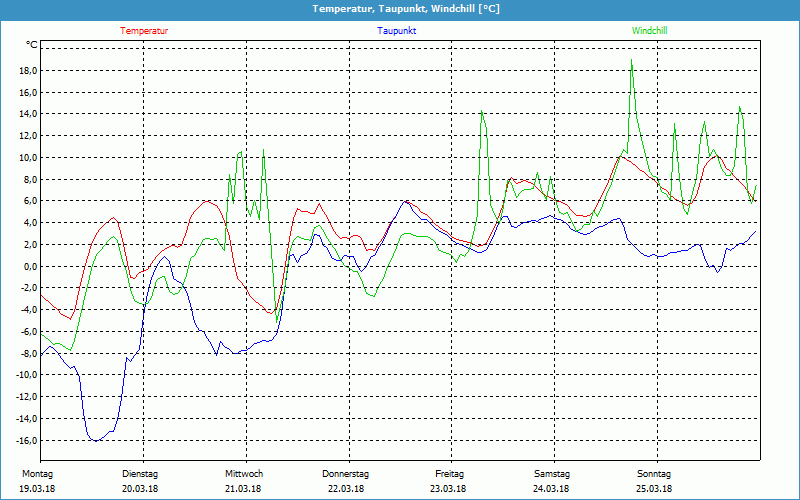Image resolution: width=800 pixels, height=500 pixels.
Task: Click the °C unit label on axis
Action: point(32,45)
